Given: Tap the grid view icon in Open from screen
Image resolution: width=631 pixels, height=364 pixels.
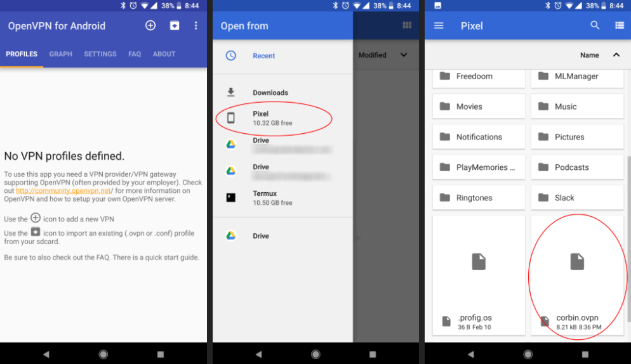Looking at the screenshot, I should tap(407, 25).
